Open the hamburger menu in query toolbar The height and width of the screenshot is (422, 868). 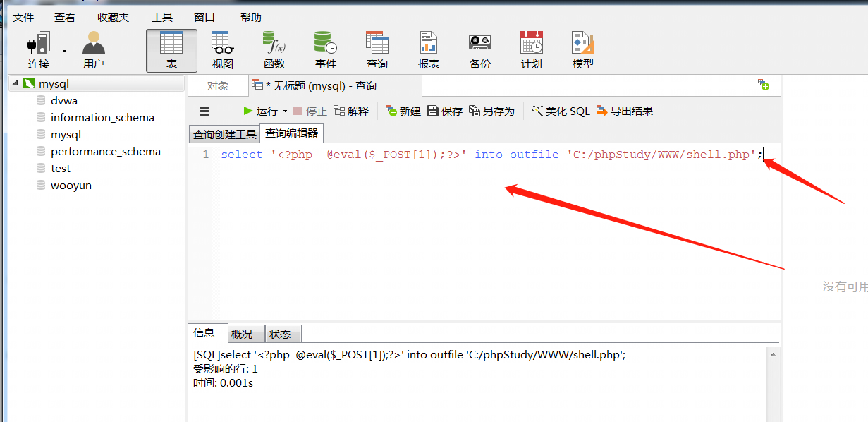[x=204, y=111]
